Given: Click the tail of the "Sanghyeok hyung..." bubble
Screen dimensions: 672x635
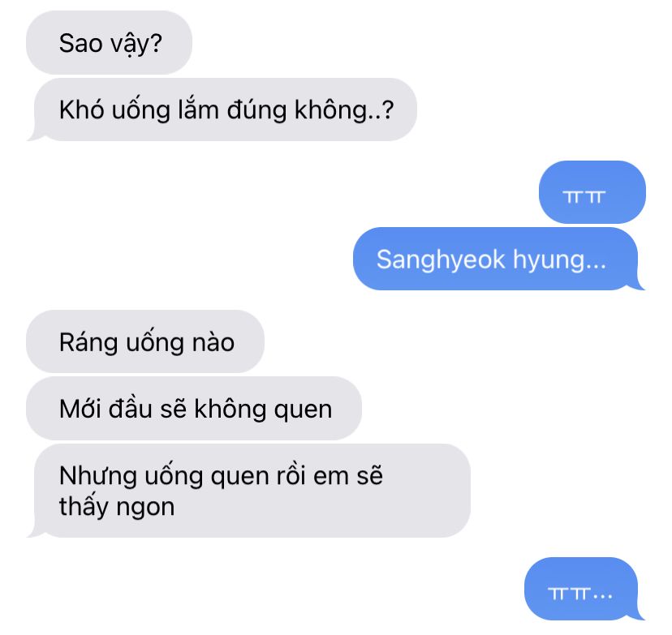Looking at the screenshot, I should point(639,285).
